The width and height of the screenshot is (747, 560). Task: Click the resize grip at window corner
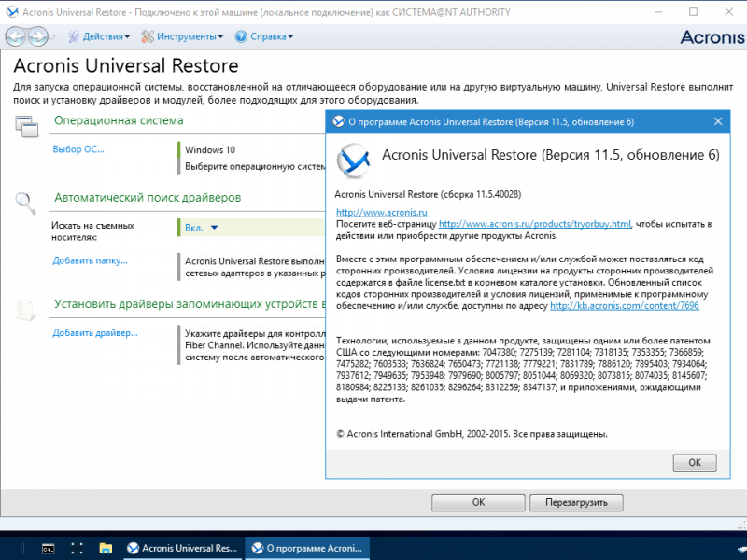click(x=741, y=525)
